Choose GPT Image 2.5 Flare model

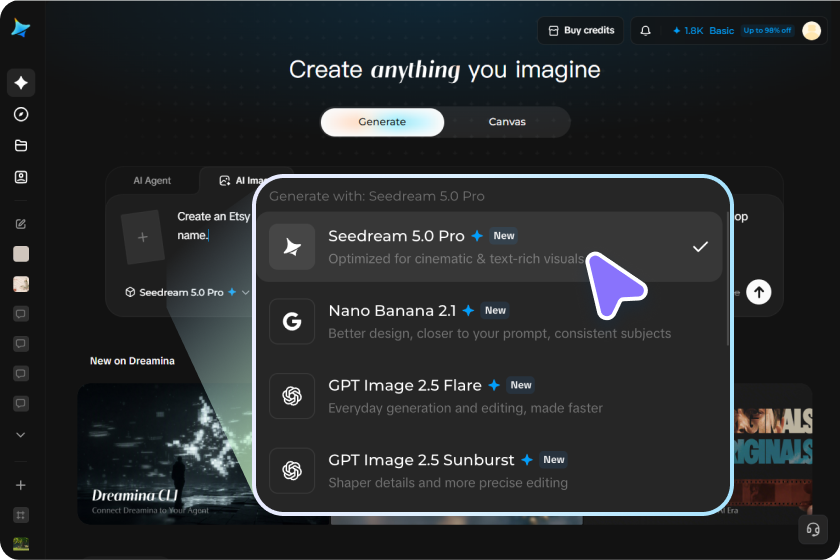point(490,396)
